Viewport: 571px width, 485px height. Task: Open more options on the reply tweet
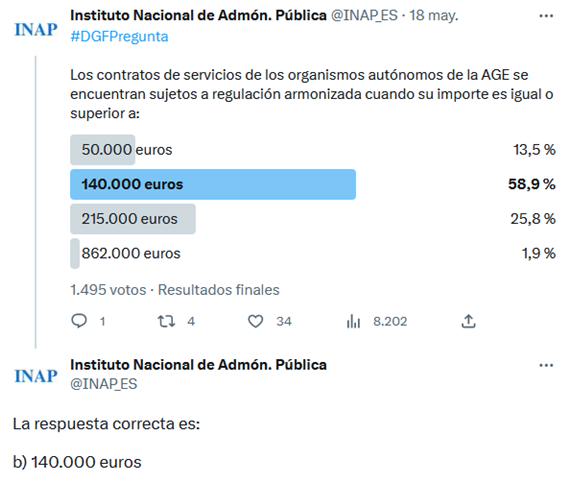546,365
